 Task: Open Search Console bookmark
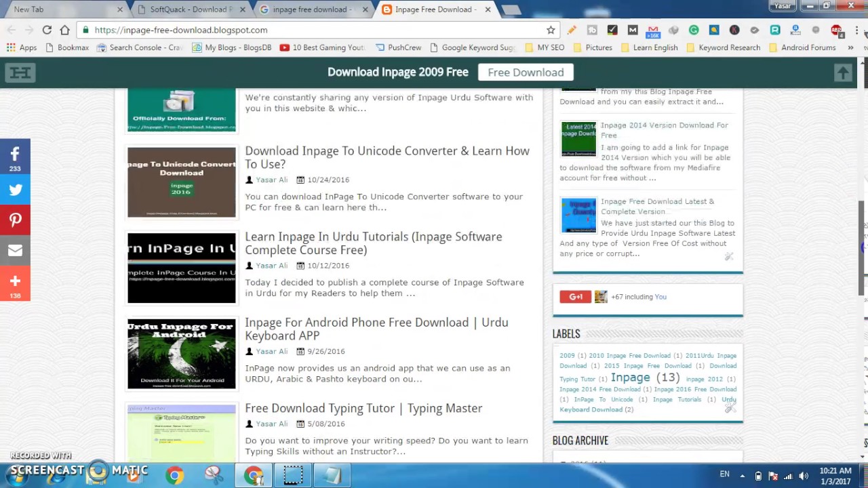coord(140,47)
